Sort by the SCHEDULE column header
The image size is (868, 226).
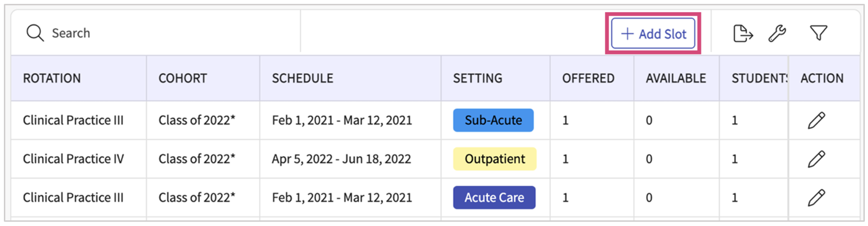[302, 78]
